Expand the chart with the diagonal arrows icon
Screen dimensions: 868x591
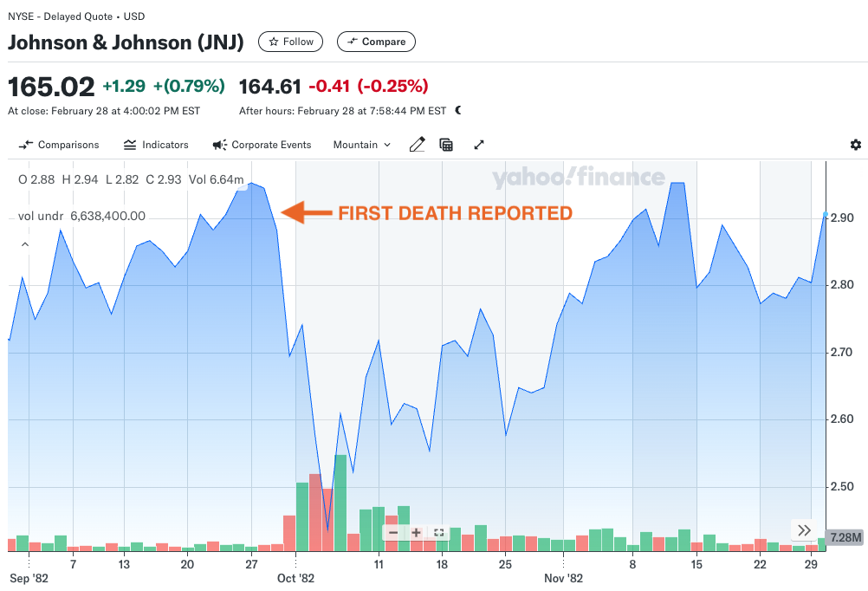(x=479, y=145)
